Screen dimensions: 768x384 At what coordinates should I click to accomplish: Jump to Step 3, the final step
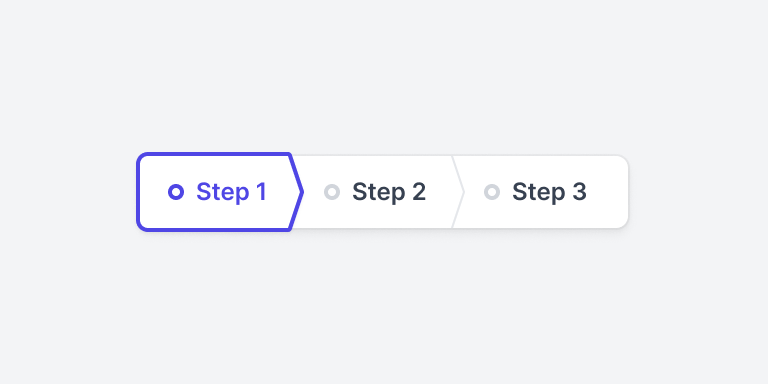point(541,192)
